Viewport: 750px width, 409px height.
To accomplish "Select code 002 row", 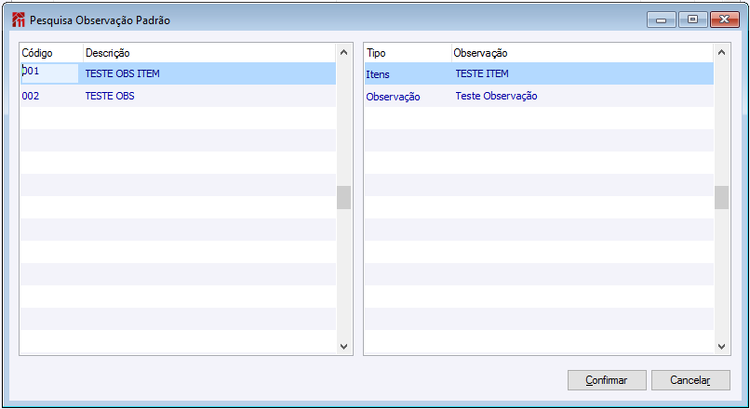I will coord(178,96).
